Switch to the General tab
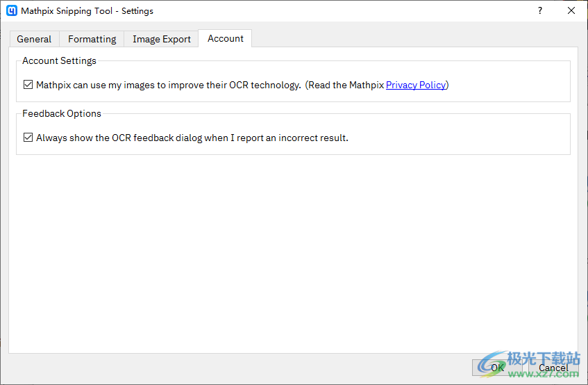 34,39
